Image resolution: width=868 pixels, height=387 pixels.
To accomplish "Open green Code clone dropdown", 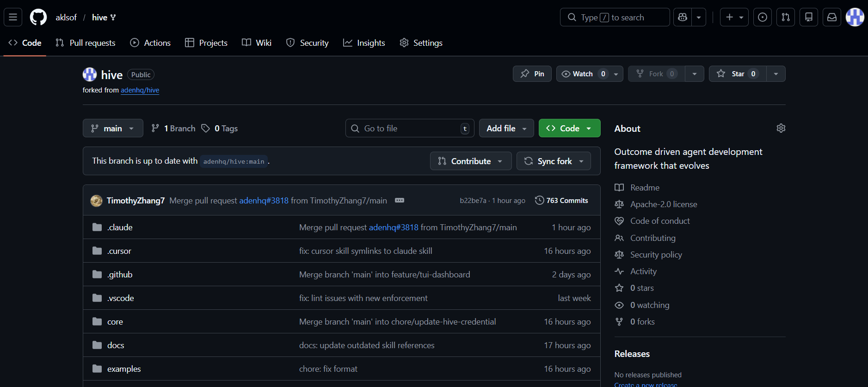I will 569,128.
